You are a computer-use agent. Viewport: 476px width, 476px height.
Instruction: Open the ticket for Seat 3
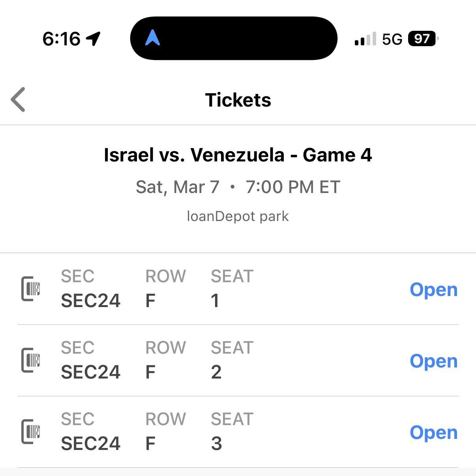(433, 433)
